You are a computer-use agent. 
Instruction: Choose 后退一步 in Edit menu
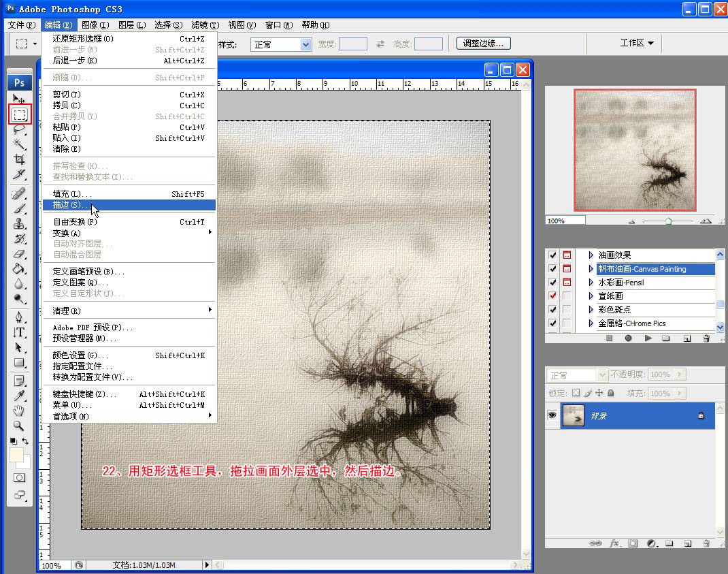[x=129, y=61]
